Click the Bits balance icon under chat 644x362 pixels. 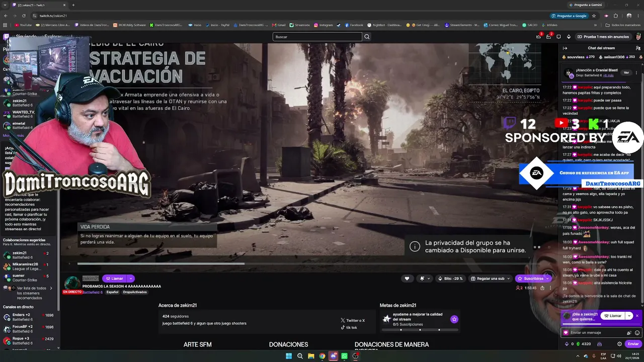pyautogui.click(x=568, y=344)
